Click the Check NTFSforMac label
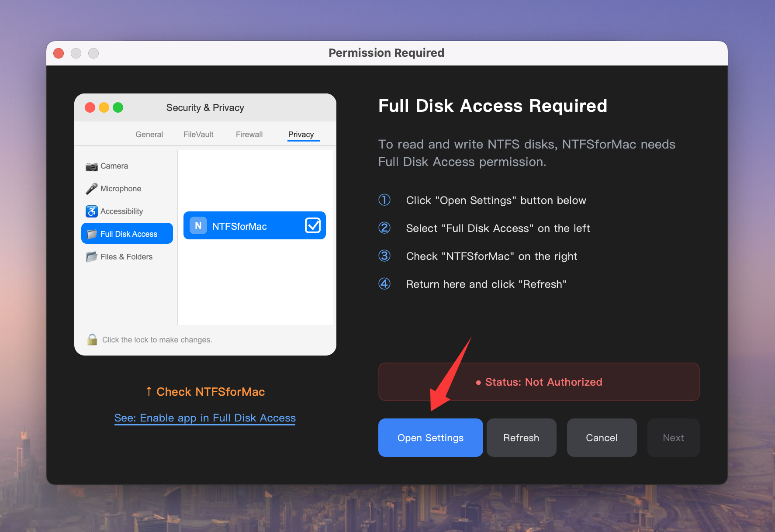 (x=205, y=391)
